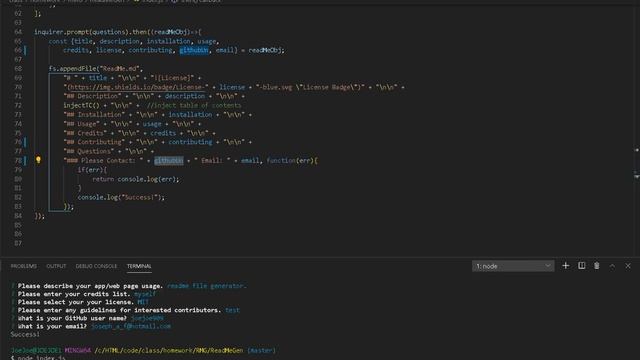The height and width of the screenshot is (360, 640).
Task: Switch to the PROBLEMS tab
Action: (24, 266)
